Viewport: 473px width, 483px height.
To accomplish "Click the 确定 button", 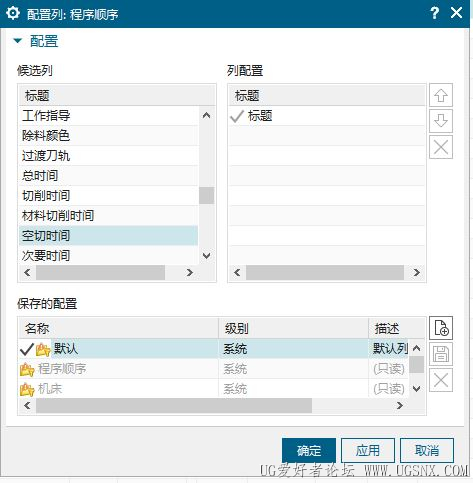I will point(309,451).
